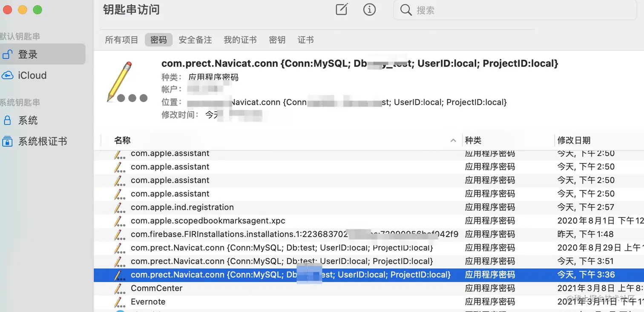Viewport: 644px width, 312px height.
Task: Click the large pencil password icon in detail header
Action: [126, 83]
